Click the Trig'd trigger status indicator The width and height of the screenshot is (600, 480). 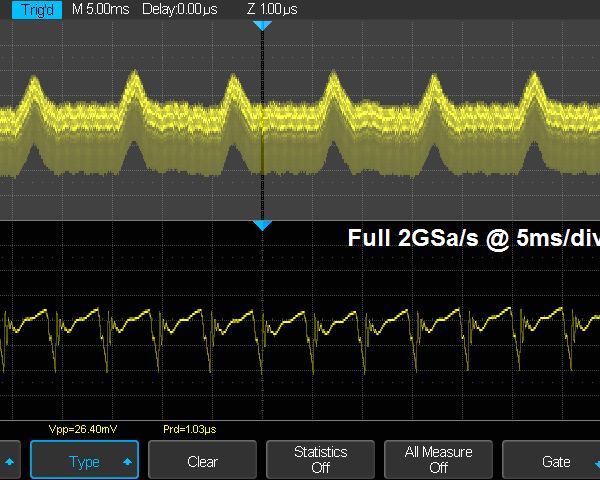click(32, 8)
